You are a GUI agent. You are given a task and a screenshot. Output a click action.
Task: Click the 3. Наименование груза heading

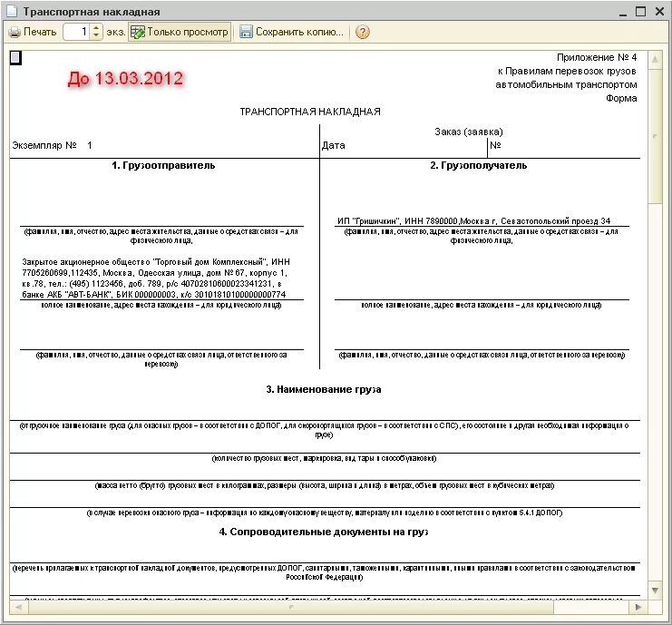tap(324, 390)
